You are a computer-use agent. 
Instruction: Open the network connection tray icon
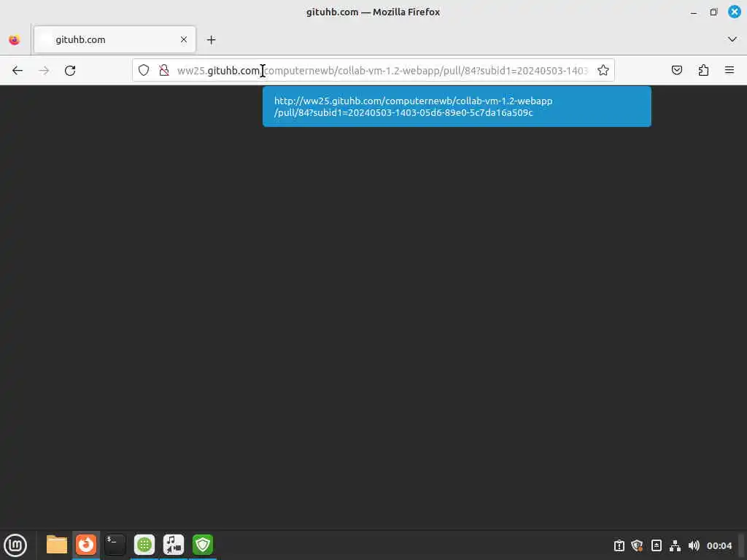coord(675,545)
